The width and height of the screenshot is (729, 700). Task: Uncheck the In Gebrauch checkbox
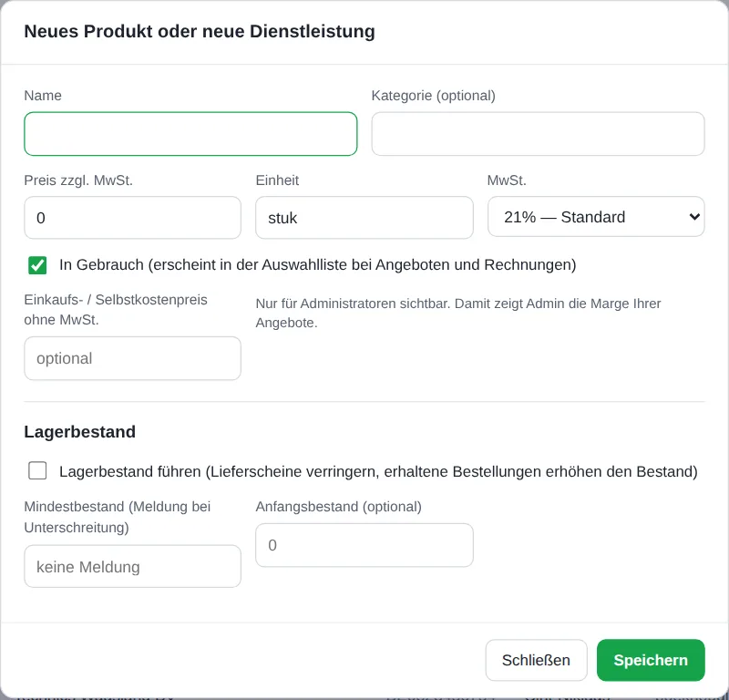tap(37, 265)
